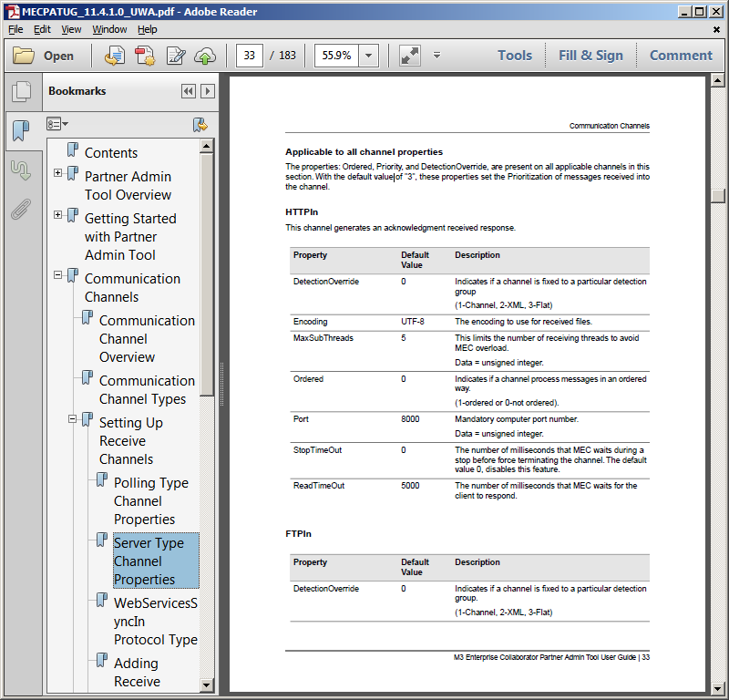Open the Comment pane

pos(681,56)
